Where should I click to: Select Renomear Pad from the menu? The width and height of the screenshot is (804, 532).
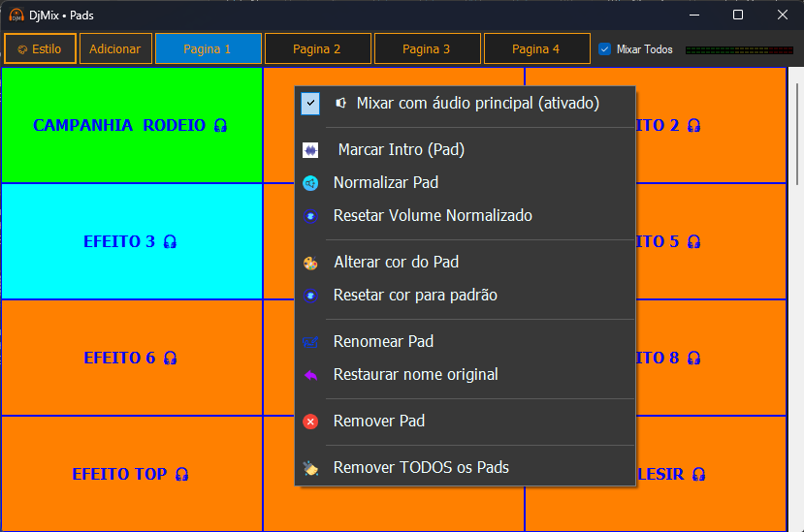466,341
